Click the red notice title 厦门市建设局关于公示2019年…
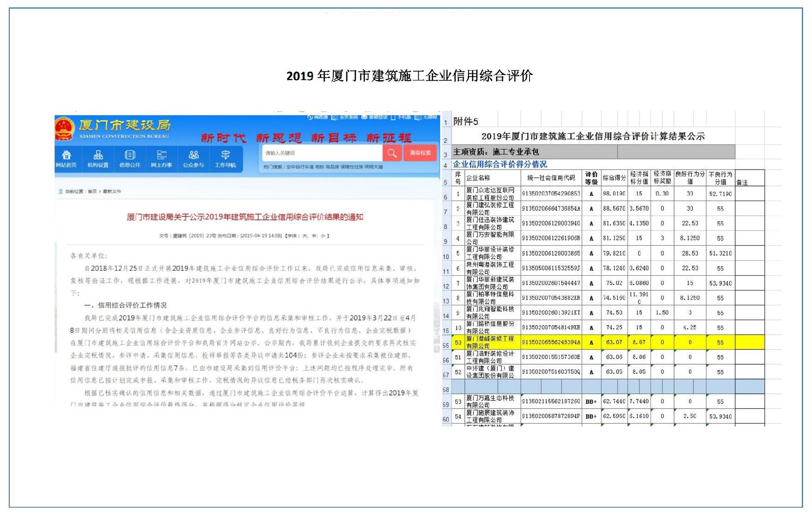 [x=245, y=217]
